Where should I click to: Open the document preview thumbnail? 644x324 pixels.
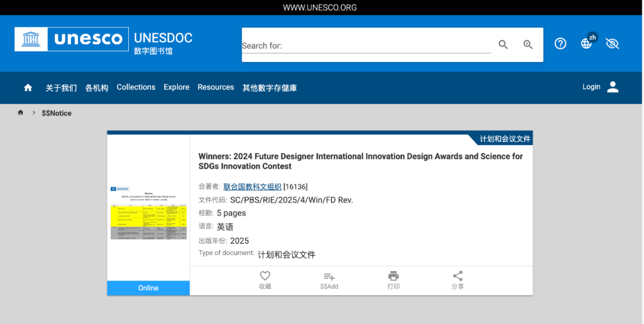pyautogui.click(x=148, y=213)
